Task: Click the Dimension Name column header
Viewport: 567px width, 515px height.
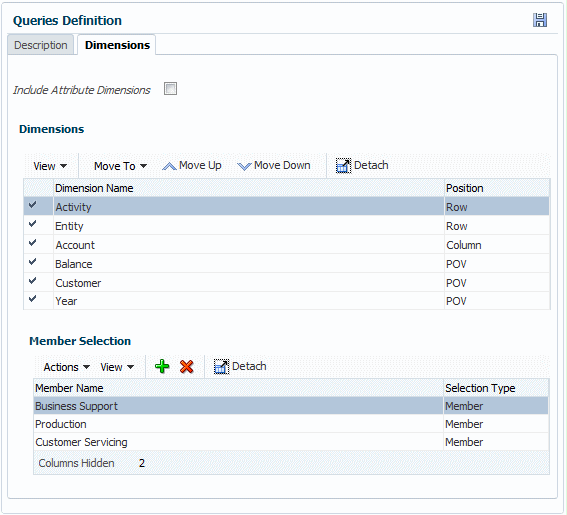Action: pyautogui.click(x=249, y=188)
